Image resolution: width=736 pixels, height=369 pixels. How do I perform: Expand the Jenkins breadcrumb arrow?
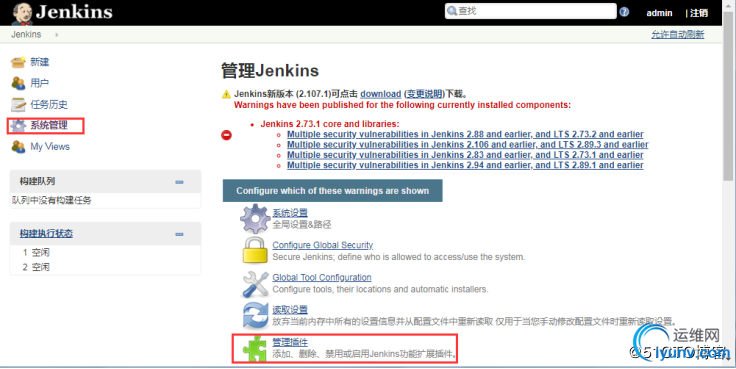click(57, 35)
